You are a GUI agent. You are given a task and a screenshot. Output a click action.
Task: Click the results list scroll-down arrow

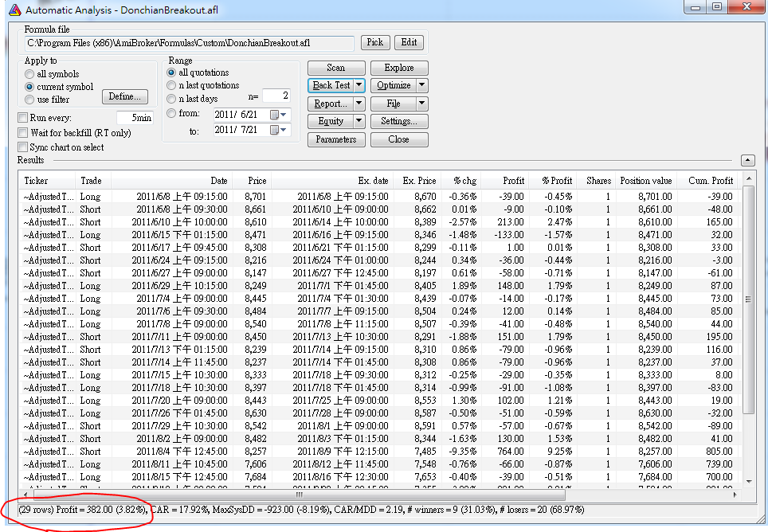pyautogui.click(x=749, y=482)
